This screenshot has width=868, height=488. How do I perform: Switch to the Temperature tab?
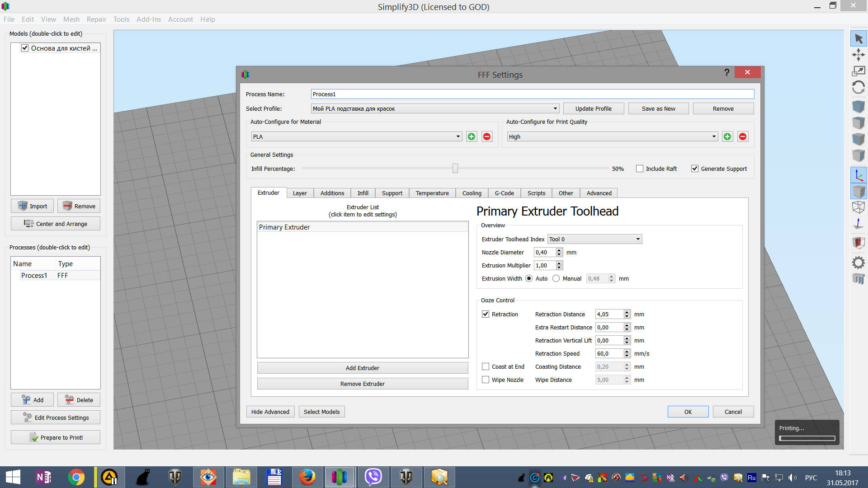pos(432,193)
